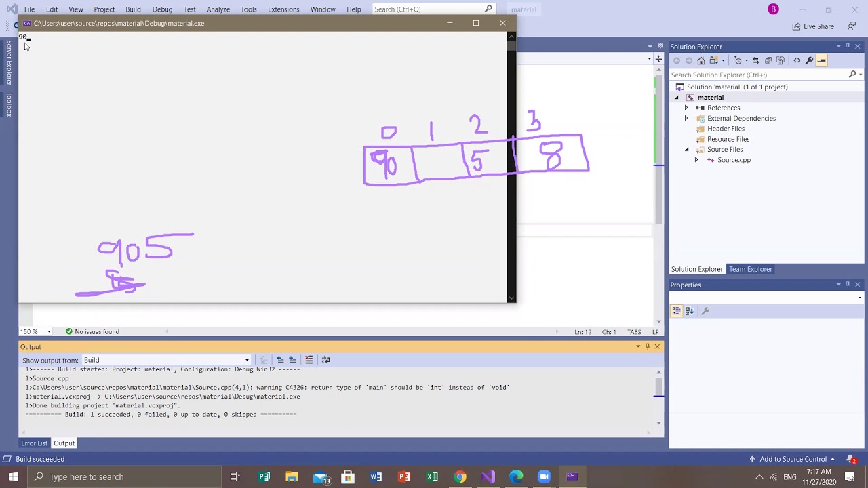
Task: Click the Collapse All icon in Solution Explorer
Action: pyautogui.click(x=768, y=60)
